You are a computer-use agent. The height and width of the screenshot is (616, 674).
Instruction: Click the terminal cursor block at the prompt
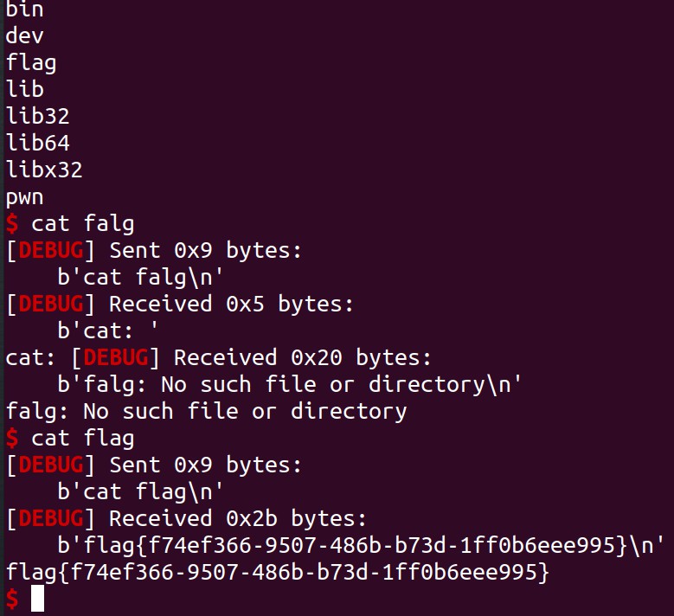tap(37, 598)
